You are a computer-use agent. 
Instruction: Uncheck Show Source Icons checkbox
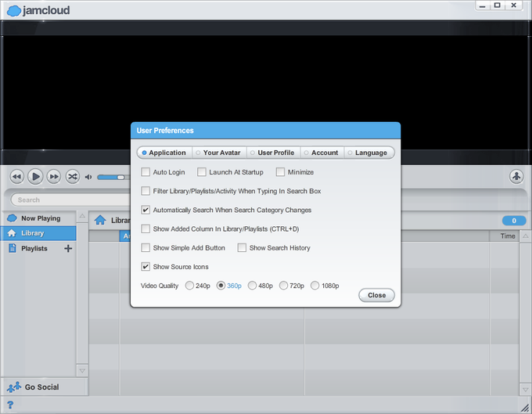click(146, 267)
